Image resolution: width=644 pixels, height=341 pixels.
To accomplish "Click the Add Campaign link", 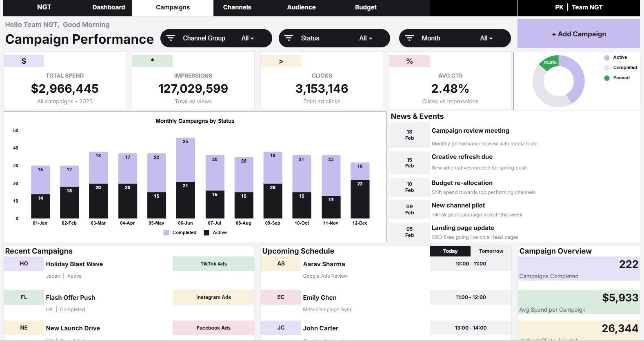I will tap(579, 34).
